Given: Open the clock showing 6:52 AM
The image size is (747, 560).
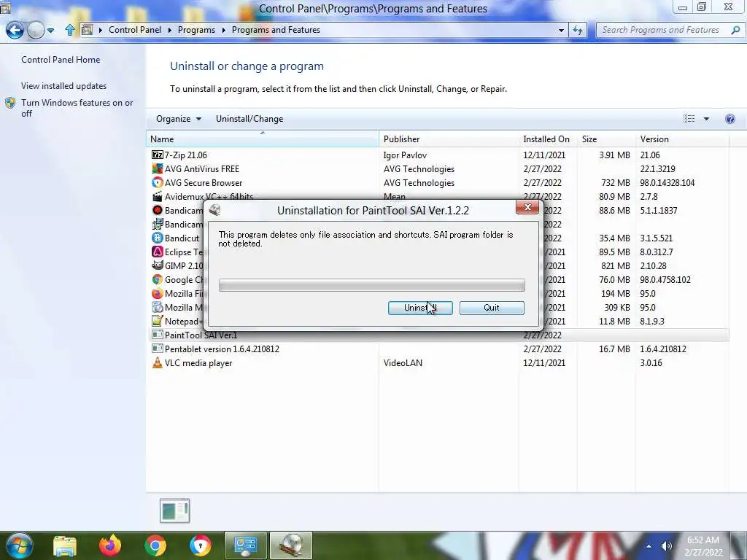Looking at the screenshot, I should (x=704, y=545).
